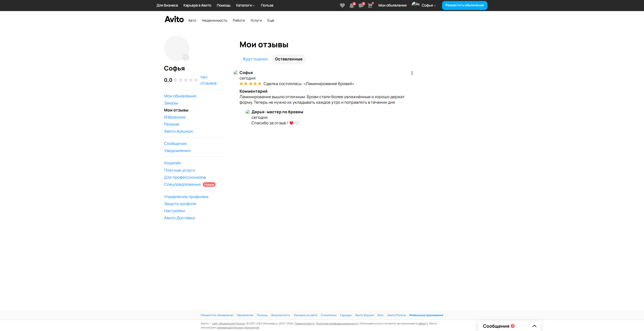Click Дарья's reply avatar image

pos(248,112)
